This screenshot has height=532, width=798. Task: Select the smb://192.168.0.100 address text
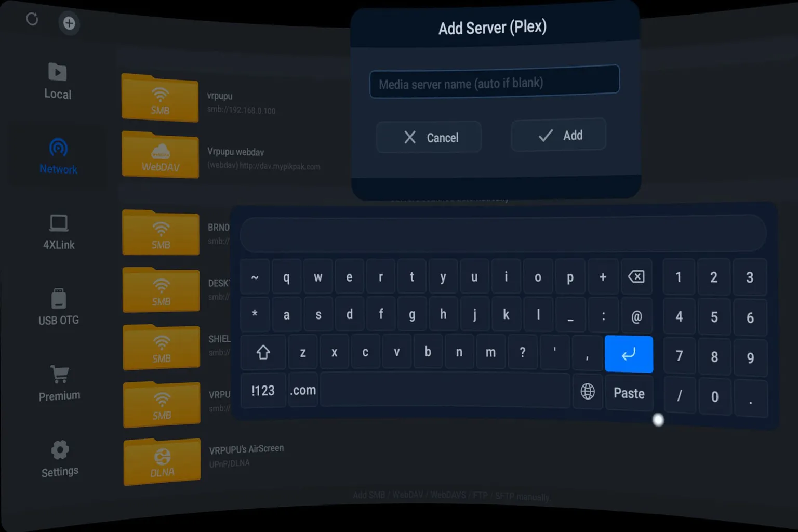[242, 110]
